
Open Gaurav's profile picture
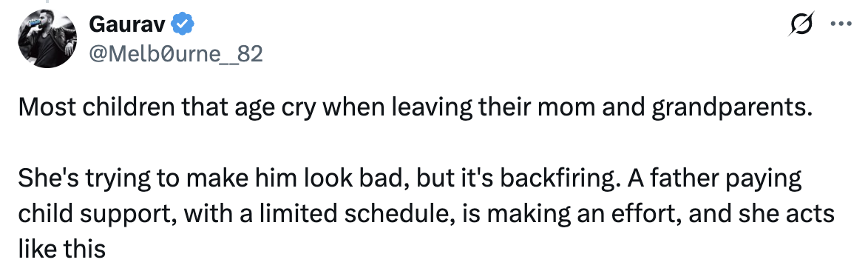[x=47, y=39]
